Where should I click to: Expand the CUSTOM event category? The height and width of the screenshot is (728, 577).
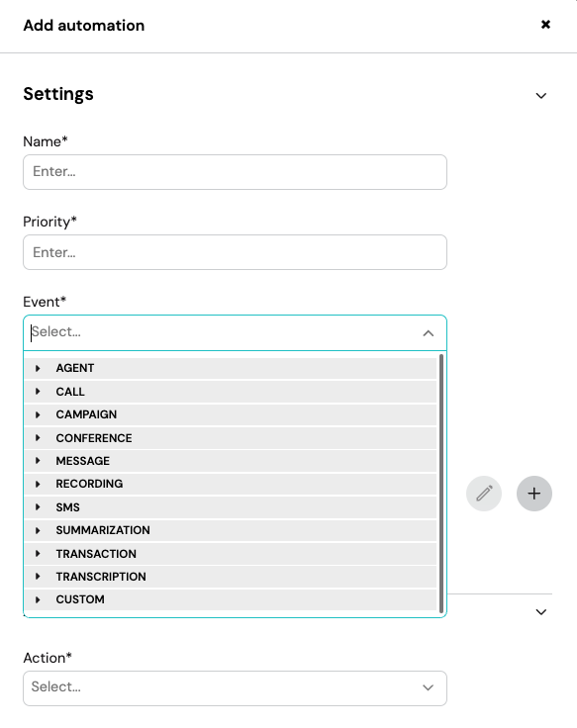pyautogui.click(x=231, y=599)
